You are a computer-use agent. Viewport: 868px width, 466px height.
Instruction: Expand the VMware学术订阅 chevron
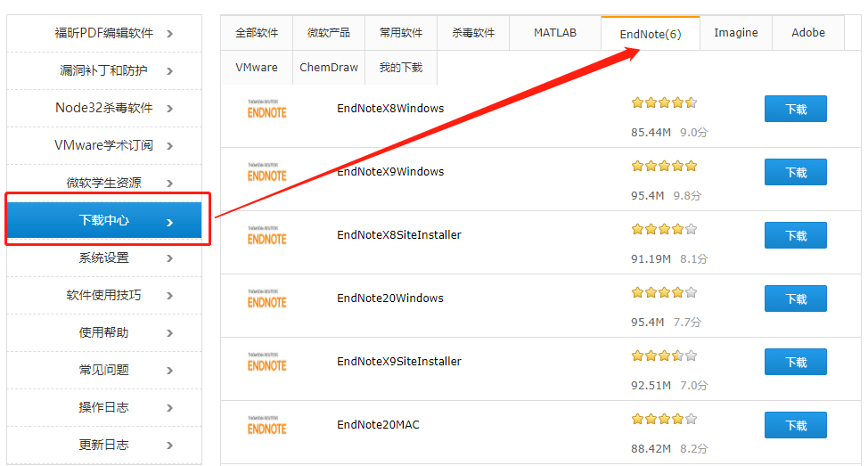pyautogui.click(x=170, y=146)
